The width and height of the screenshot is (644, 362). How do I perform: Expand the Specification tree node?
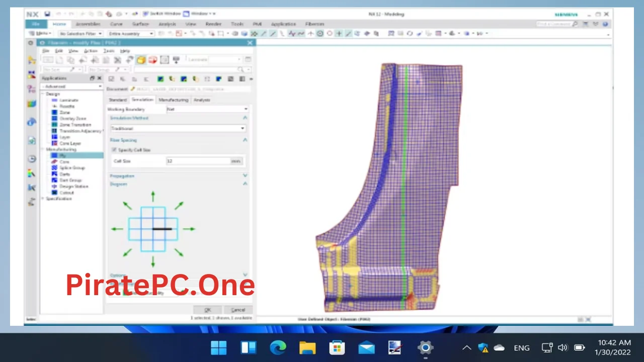tap(43, 199)
